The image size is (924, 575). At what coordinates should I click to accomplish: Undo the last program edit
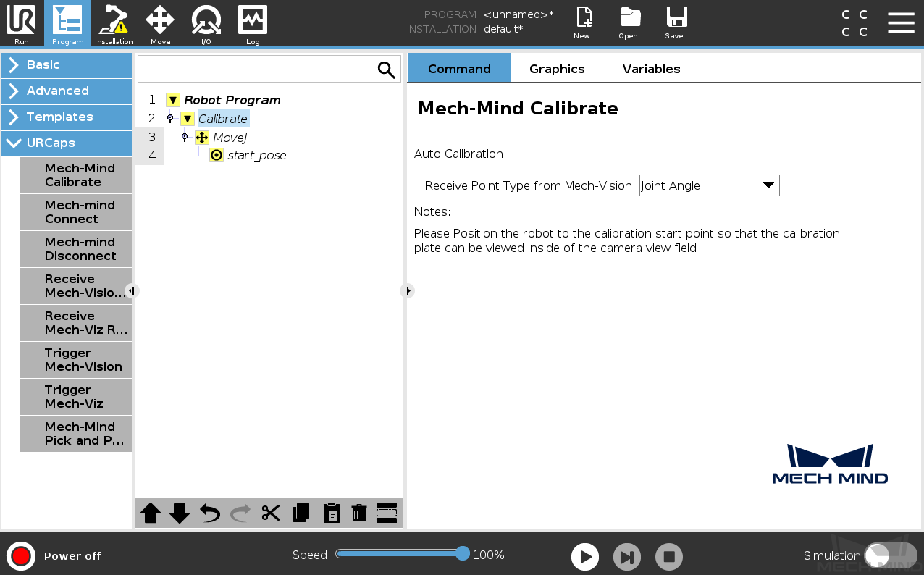[210, 513]
